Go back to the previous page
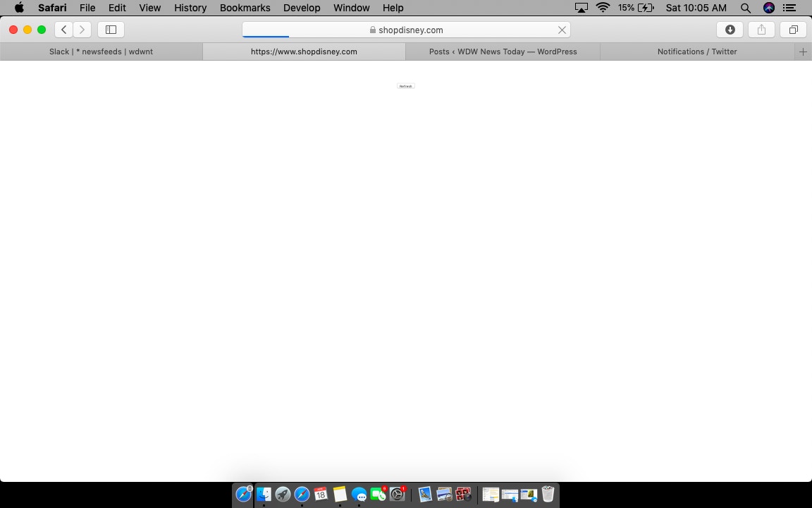 point(63,30)
